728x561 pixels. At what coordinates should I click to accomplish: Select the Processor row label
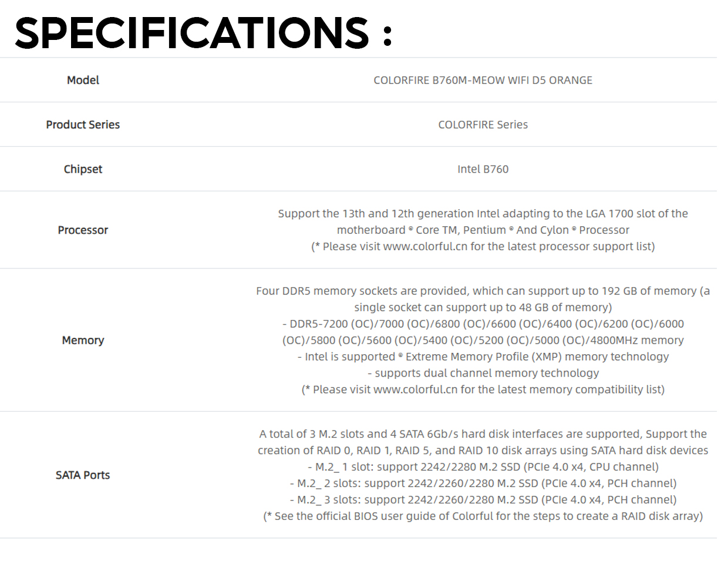(x=83, y=230)
